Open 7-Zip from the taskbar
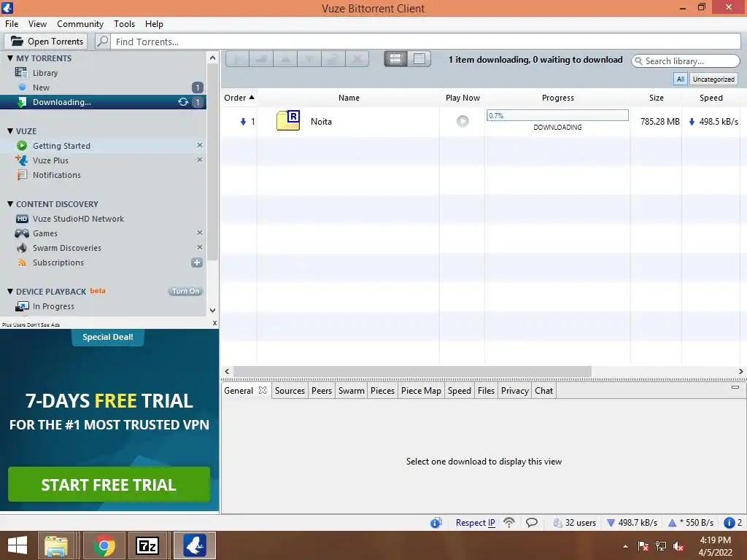Viewport: 747px width, 560px height. pos(147,545)
